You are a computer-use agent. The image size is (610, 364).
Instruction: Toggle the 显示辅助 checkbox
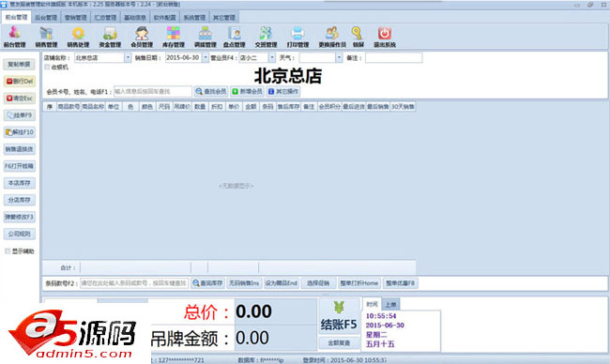pos(8,251)
